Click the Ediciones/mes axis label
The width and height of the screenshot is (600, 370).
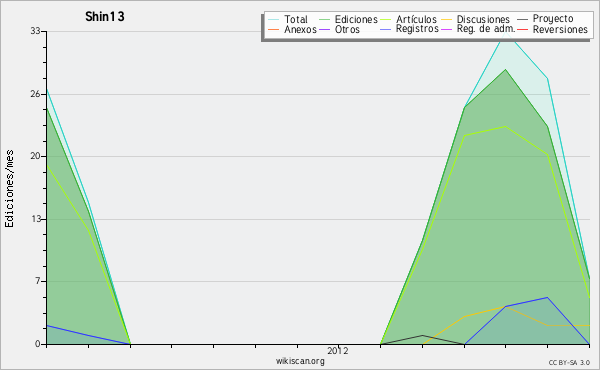[x=9, y=188]
